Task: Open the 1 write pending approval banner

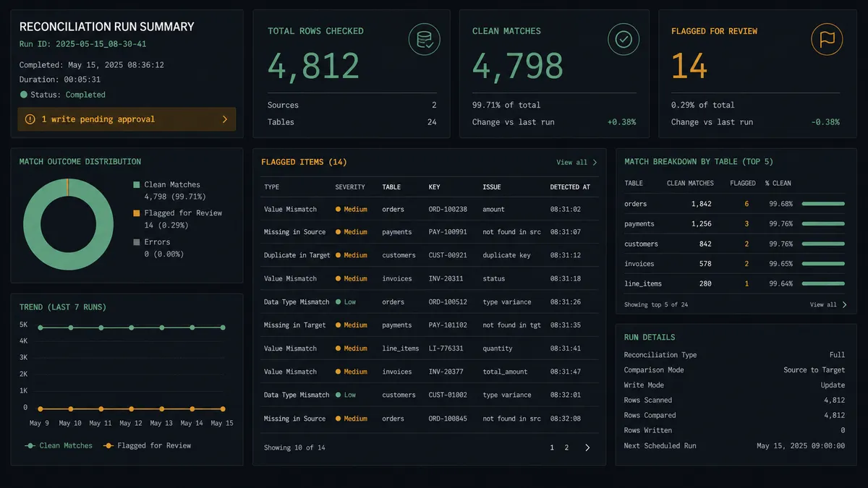Action: point(127,119)
